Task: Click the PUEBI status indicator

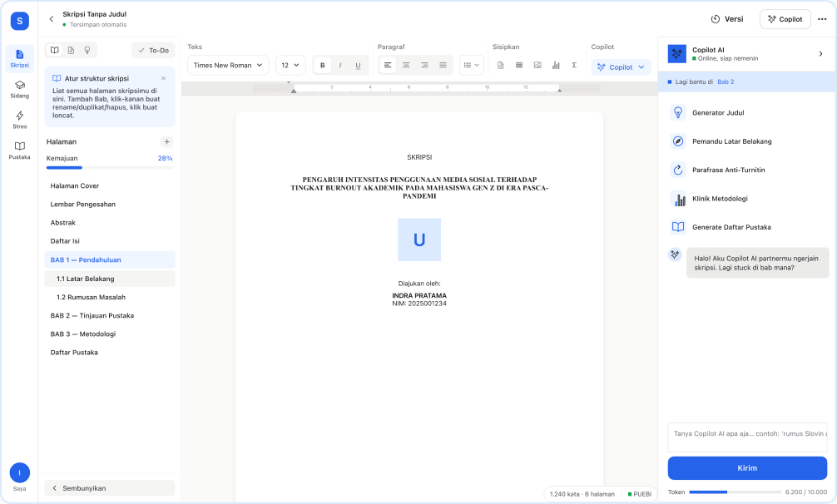Action: 640,494
